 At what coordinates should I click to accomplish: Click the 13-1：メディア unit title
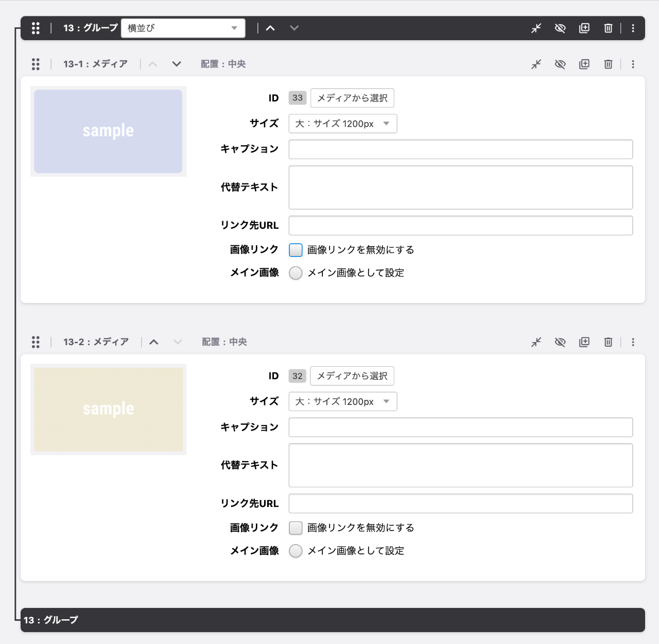pos(95,64)
